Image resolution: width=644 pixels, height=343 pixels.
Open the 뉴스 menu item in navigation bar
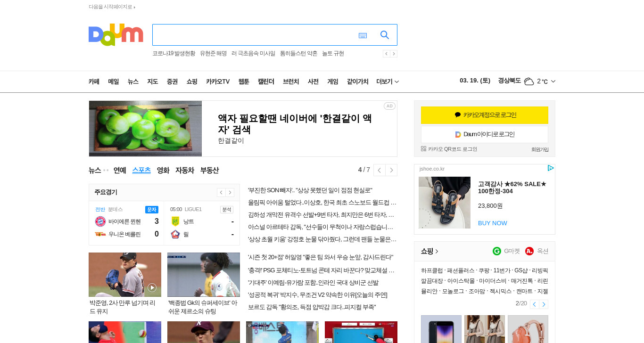click(133, 82)
